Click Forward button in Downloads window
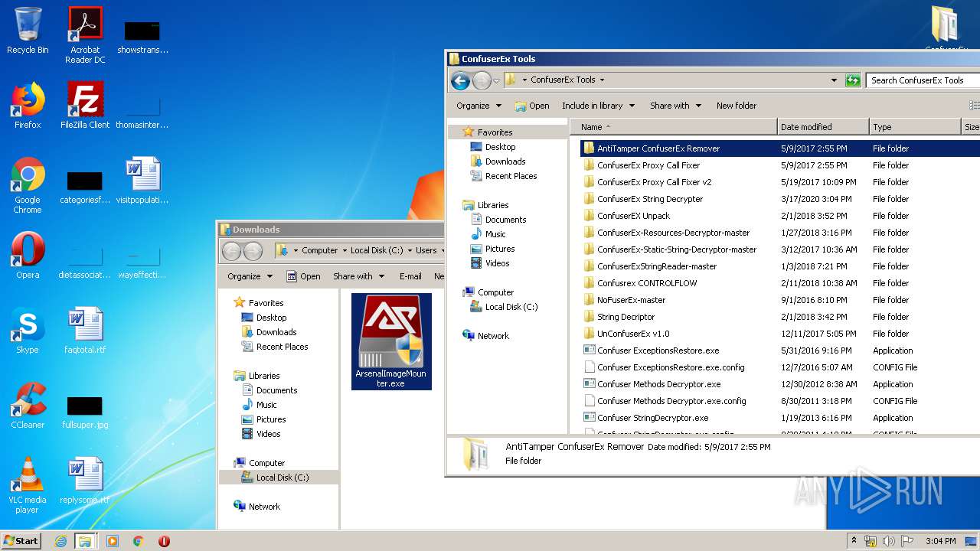Image resolution: width=980 pixels, height=551 pixels. 253,250
